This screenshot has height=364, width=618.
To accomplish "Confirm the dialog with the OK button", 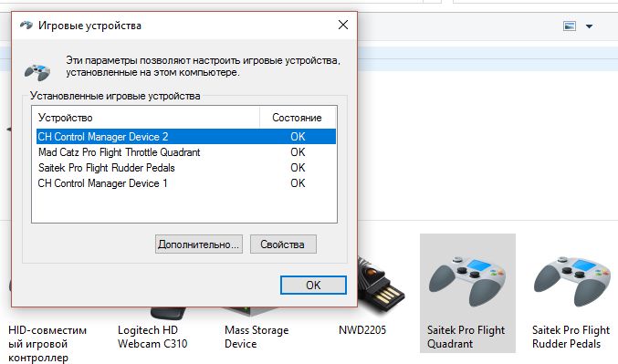I will 313,285.
